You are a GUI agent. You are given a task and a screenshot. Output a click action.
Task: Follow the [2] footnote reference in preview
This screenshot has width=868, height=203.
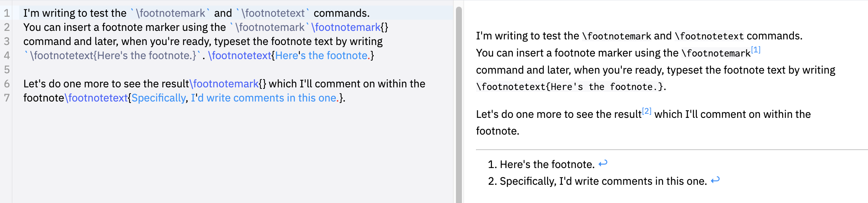(x=647, y=111)
